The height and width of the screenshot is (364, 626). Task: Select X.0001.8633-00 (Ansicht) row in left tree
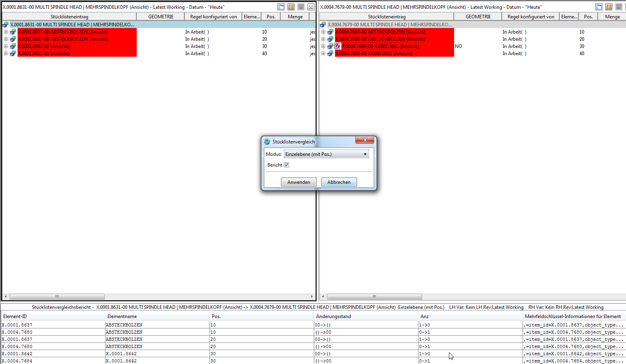click(x=44, y=54)
